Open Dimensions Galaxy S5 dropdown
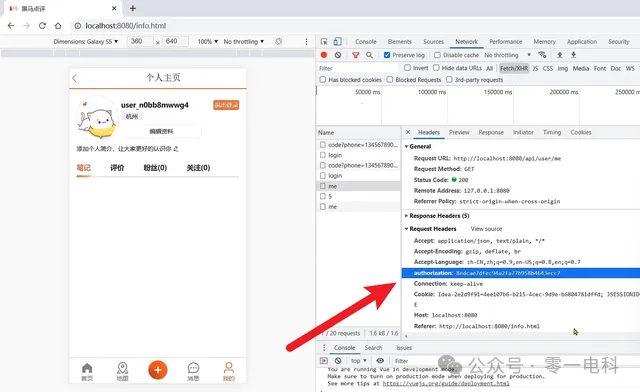The width and height of the screenshot is (640, 392). click(86, 42)
